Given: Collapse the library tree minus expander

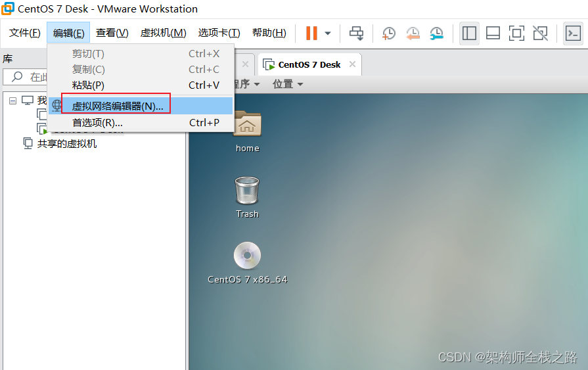Looking at the screenshot, I should [12, 101].
